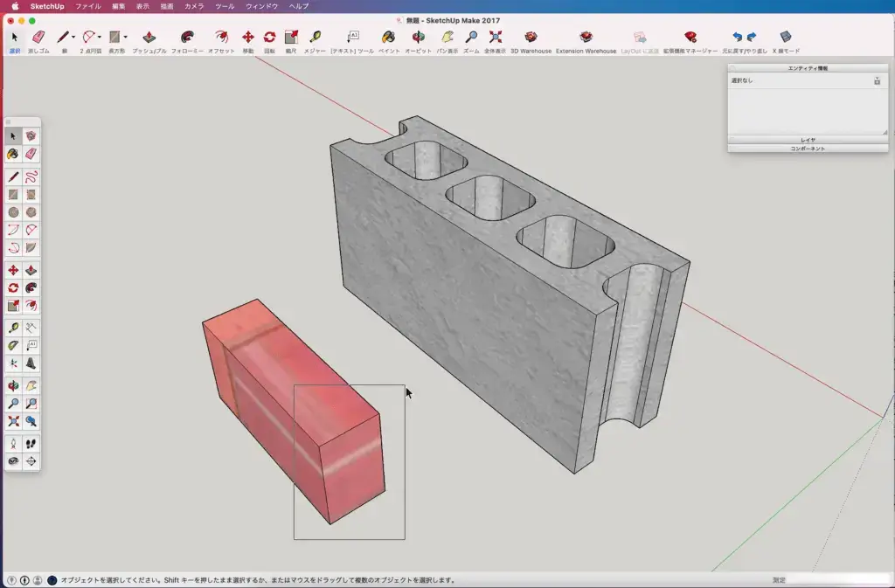Pick the Move tool in top toolbar
Viewport: 895px width, 588px height.
[247, 38]
